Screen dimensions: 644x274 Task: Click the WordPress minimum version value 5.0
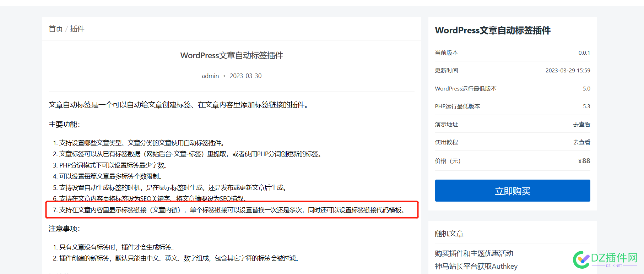(x=586, y=89)
